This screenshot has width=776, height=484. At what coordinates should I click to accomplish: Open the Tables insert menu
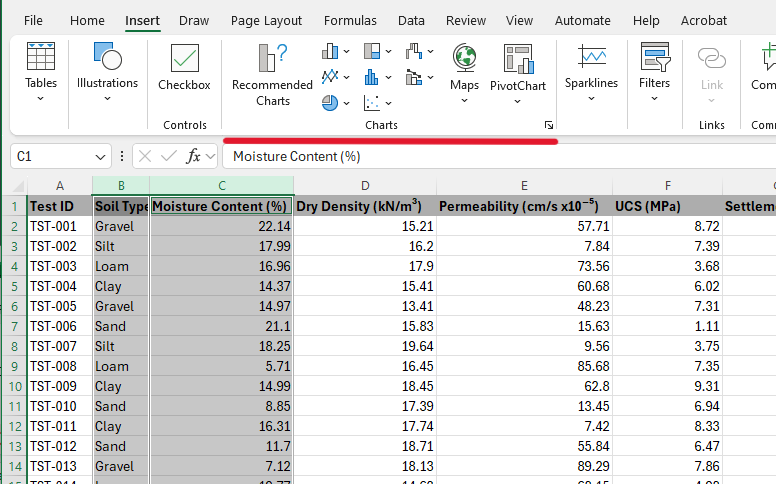41,72
